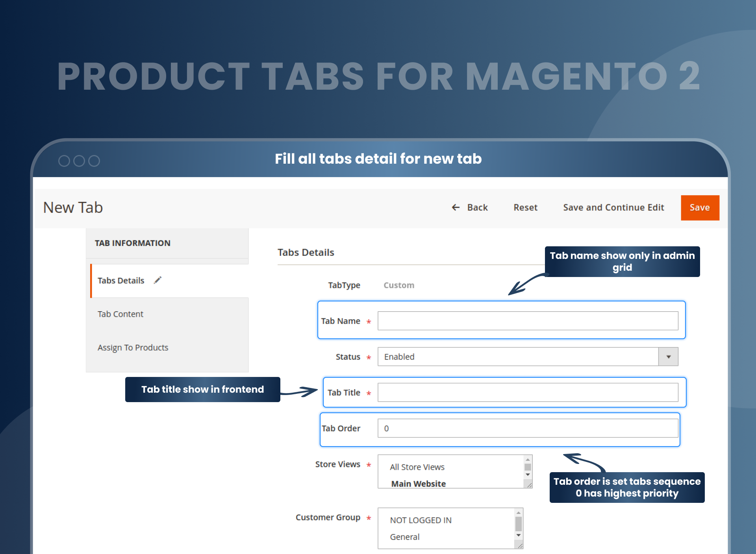The image size is (756, 554).
Task: Click Store Views scrollbar up arrow
Action: click(x=528, y=460)
